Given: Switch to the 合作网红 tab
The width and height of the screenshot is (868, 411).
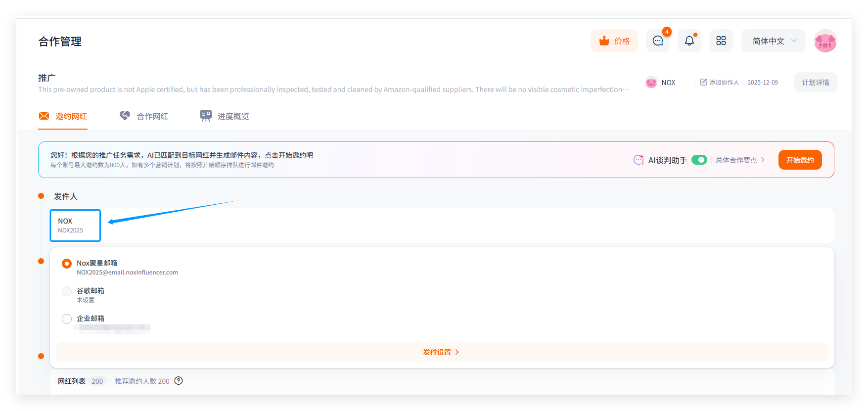Looking at the screenshot, I should [144, 116].
